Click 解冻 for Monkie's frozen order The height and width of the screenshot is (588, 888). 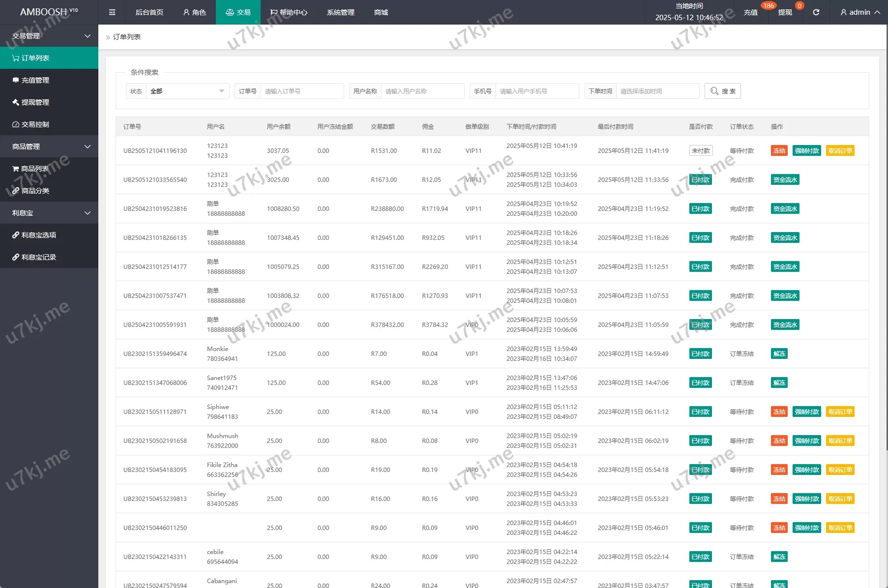(x=779, y=354)
